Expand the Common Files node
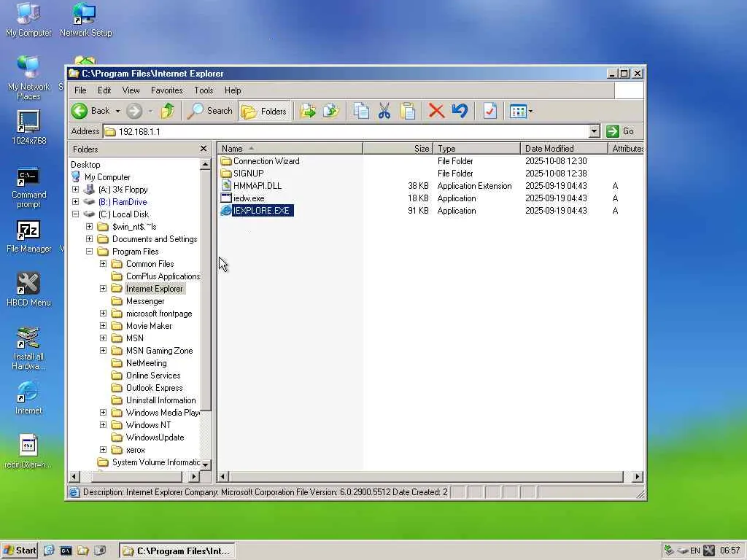 (x=103, y=263)
